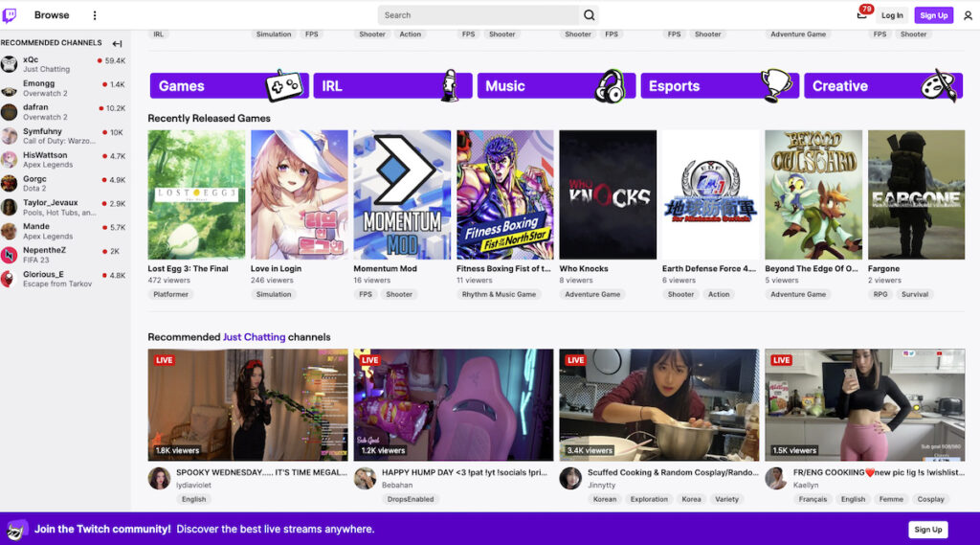This screenshot has width=980, height=545.
Task: Open the Fargone game cover
Action: point(916,194)
